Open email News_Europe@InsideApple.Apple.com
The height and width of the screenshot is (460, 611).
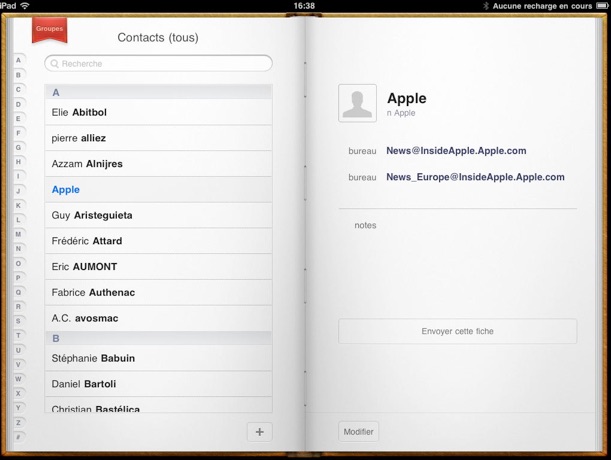click(475, 177)
